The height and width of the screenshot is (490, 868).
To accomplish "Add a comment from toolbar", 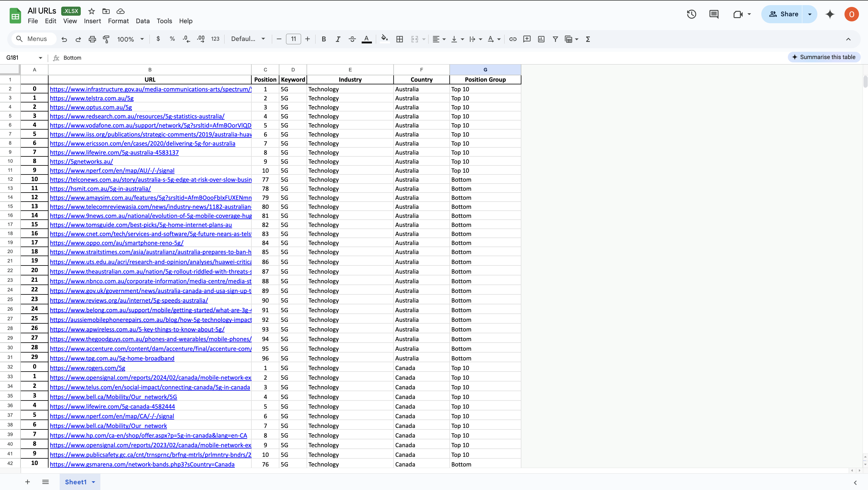I will point(527,39).
